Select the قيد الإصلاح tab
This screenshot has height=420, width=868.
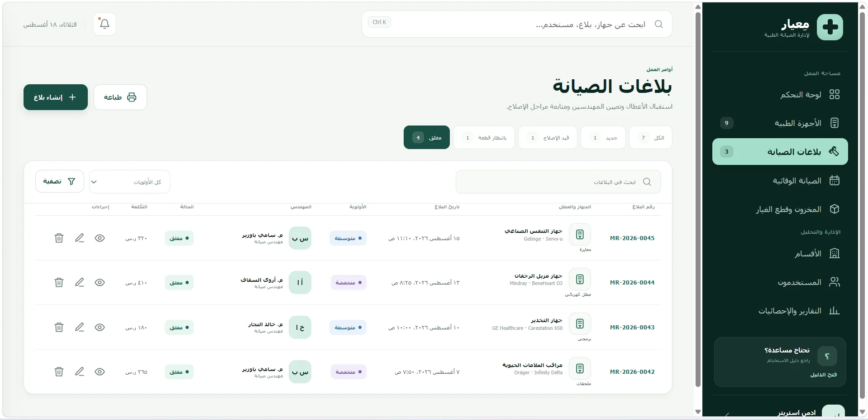pos(548,137)
